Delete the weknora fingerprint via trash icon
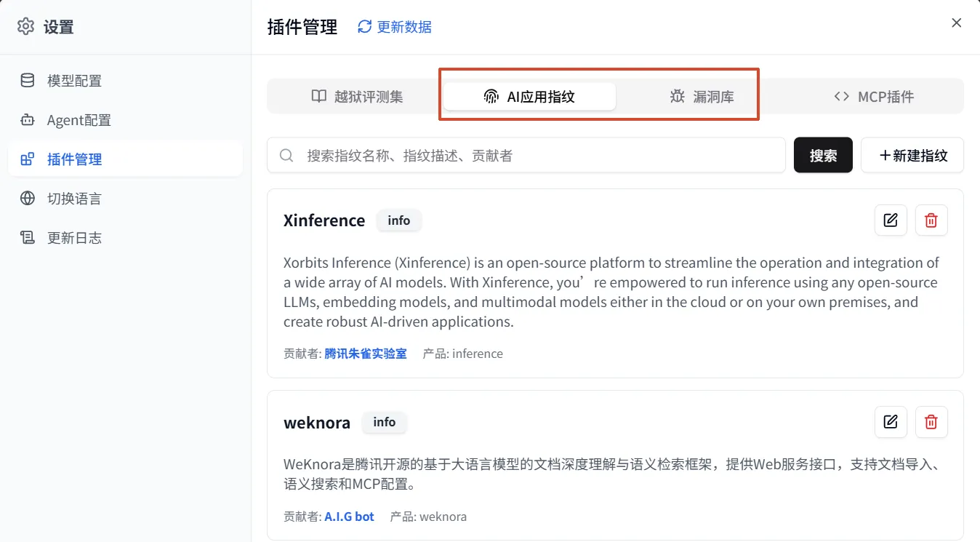Screen dimensions: 980x542 click(x=931, y=422)
